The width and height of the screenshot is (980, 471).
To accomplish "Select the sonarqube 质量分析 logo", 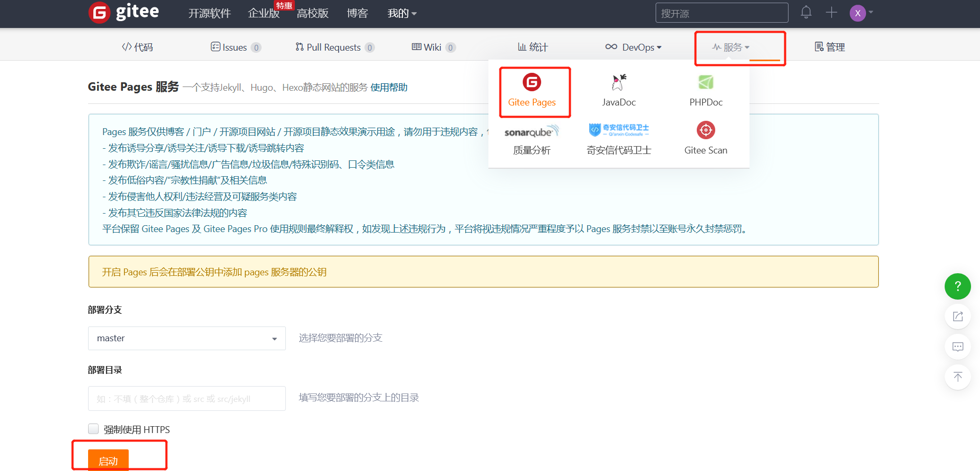I will (532, 131).
